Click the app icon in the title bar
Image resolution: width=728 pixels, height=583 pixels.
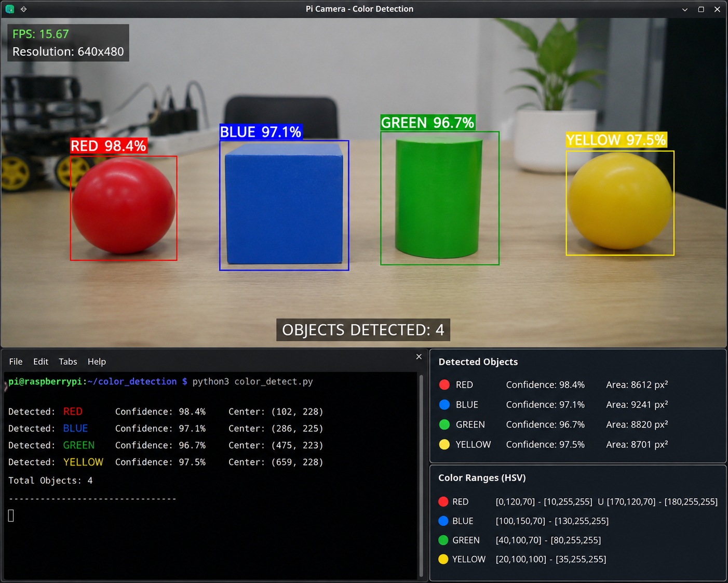[x=9, y=9]
